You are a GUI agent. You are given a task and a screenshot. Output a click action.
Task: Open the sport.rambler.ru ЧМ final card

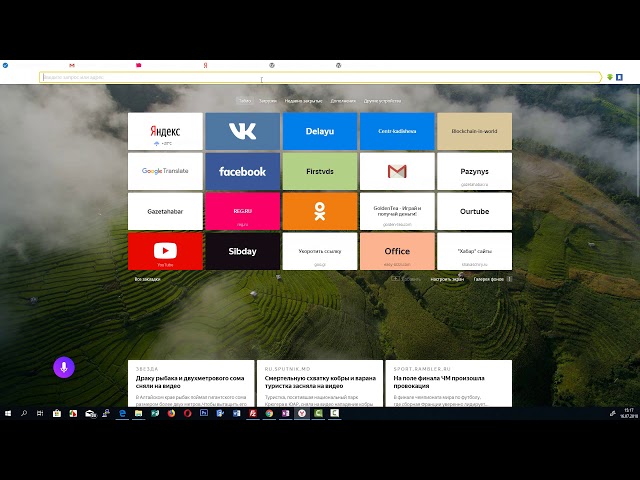click(x=449, y=383)
